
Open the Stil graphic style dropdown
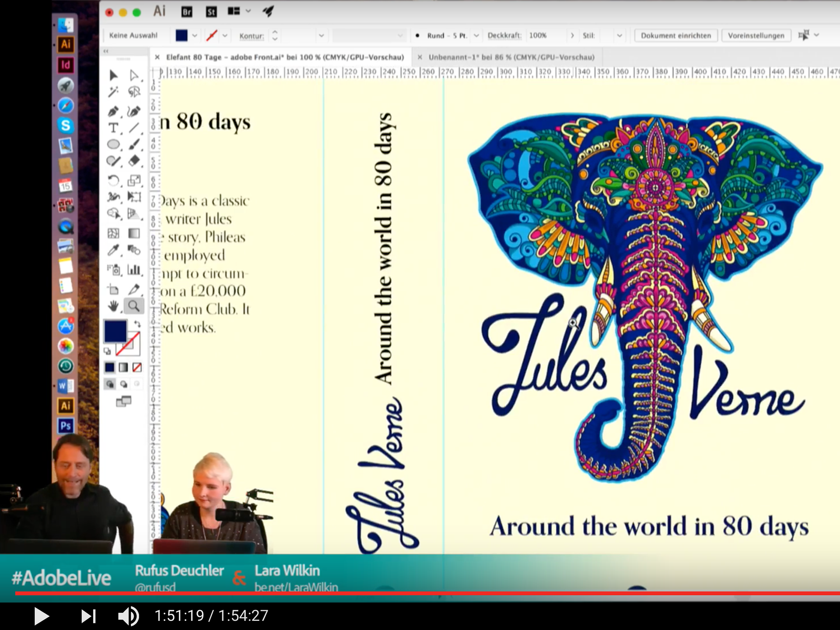(619, 35)
